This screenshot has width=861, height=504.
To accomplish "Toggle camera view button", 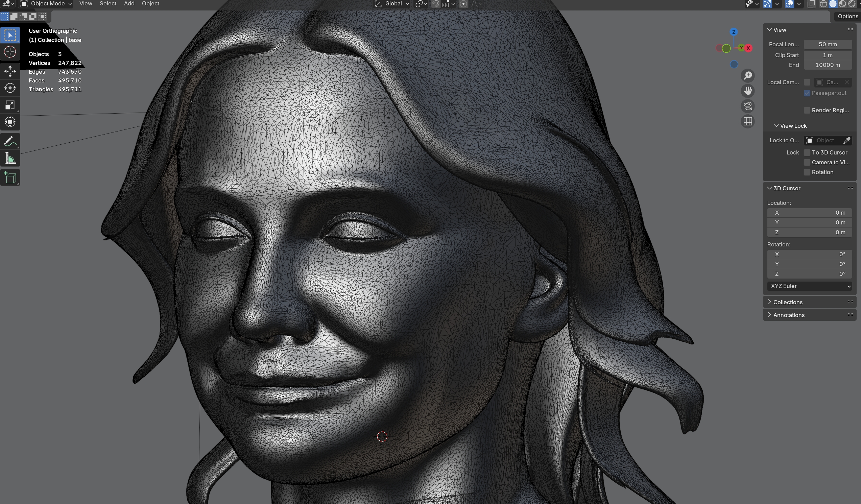I will coord(748,106).
